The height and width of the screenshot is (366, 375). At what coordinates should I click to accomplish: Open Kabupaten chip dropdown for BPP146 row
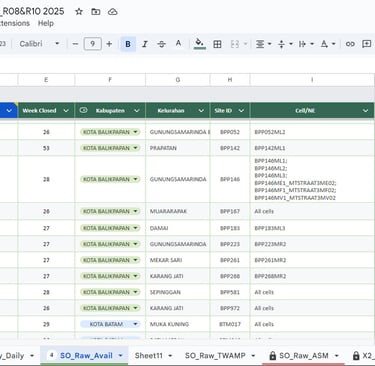pos(135,179)
